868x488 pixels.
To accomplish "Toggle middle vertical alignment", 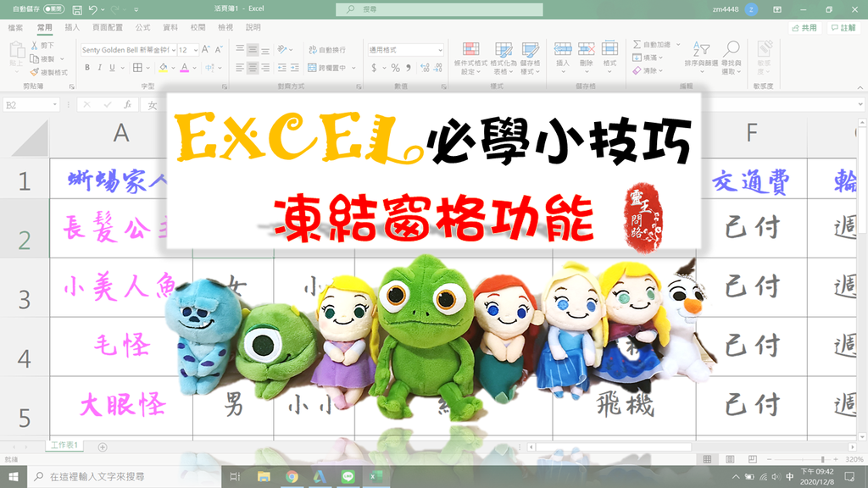I will [253, 50].
